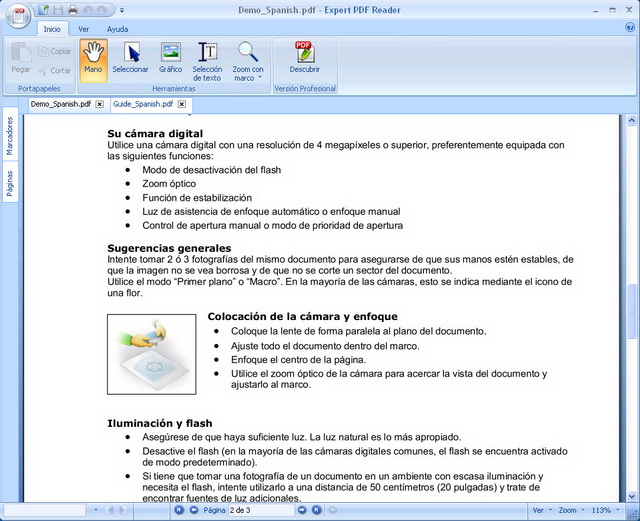640x521 pixels.
Task: Click the vertical scrollbar thumb
Action: point(632,311)
